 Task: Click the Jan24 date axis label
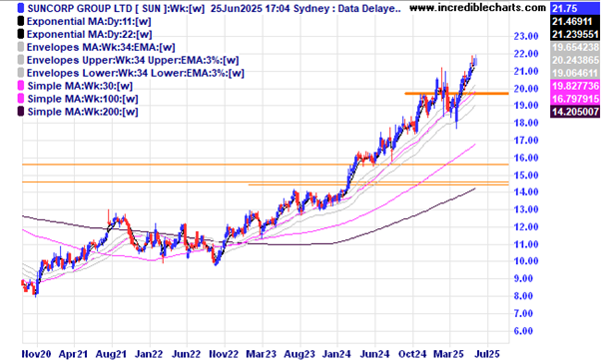point(336,354)
